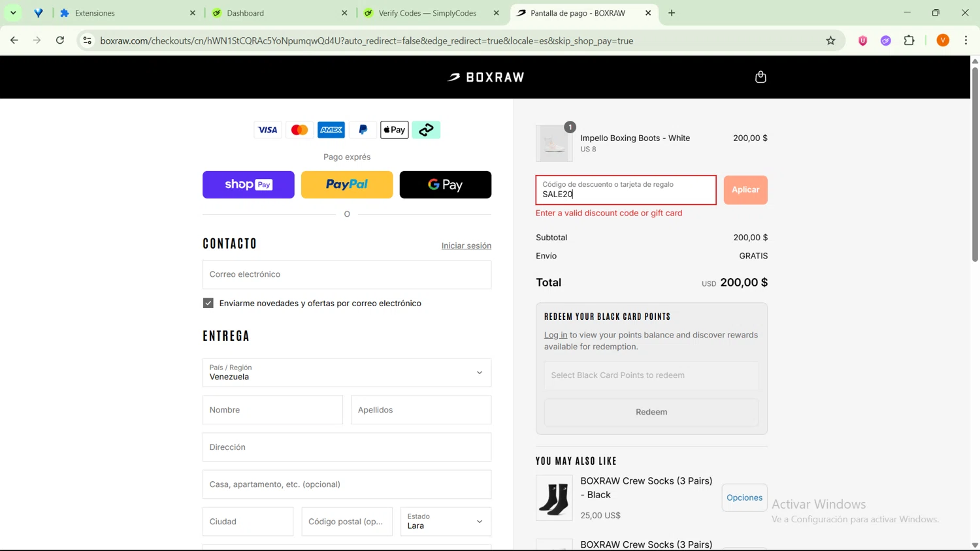The width and height of the screenshot is (980, 551).
Task: Focus the Nombre field
Action: [272, 410]
